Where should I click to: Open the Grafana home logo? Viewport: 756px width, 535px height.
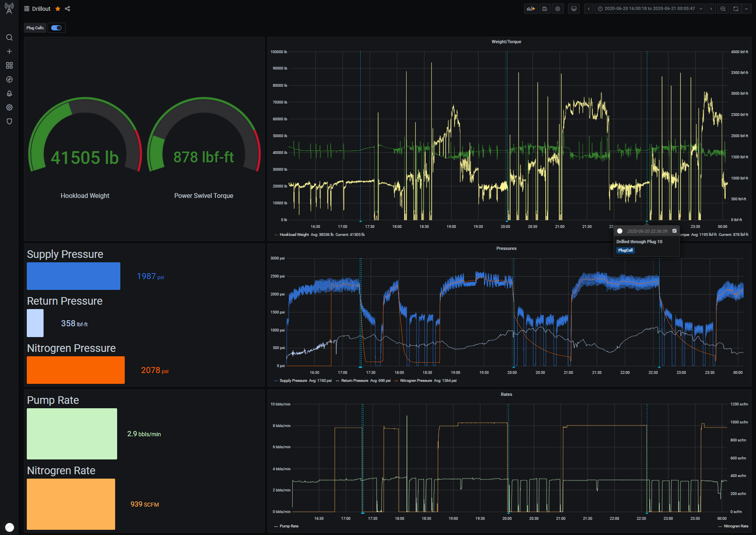[x=9, y=8]
